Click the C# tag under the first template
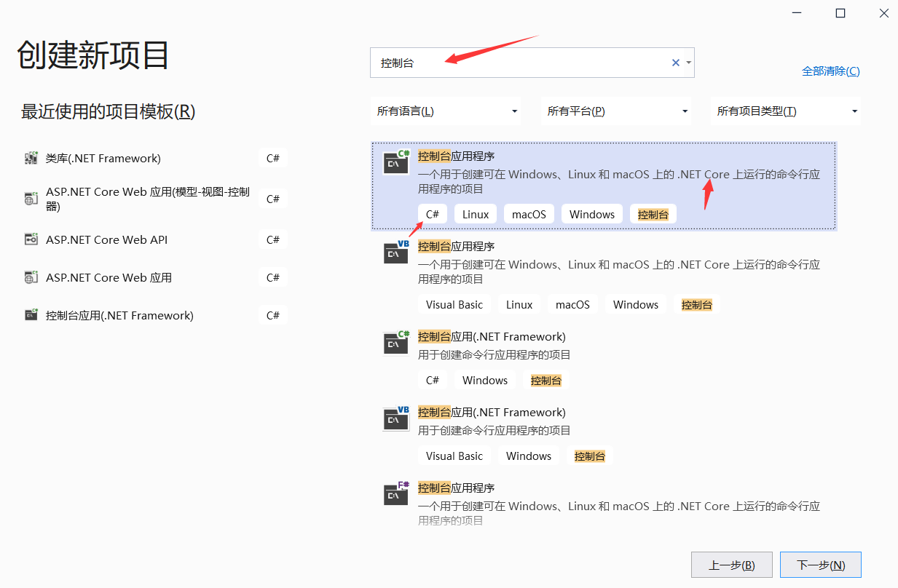This screenshot has width=898, height=588. pyautogui.click(x=432, y=213)
